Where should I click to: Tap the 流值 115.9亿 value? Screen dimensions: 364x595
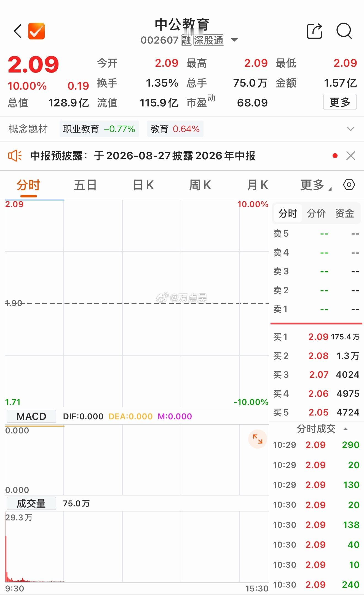[159, 103]
